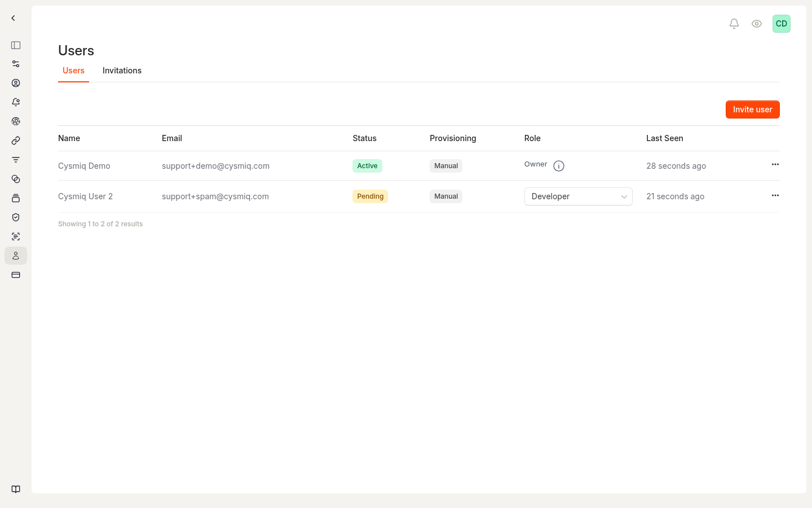Open the Developer role dropdown for Cysmiq User 2

pyautogui.click(x=578, y=196)
